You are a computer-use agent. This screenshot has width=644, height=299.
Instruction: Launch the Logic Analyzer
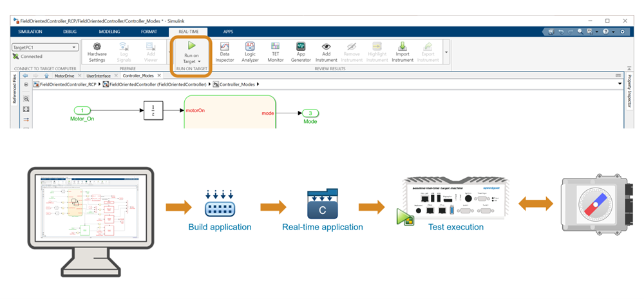(x=251, y=52)
